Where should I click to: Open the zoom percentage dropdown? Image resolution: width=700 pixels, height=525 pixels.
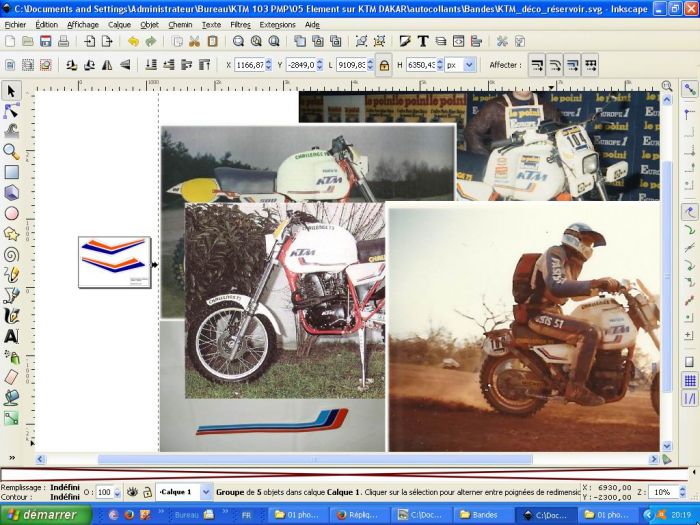[x=687, y=492]
